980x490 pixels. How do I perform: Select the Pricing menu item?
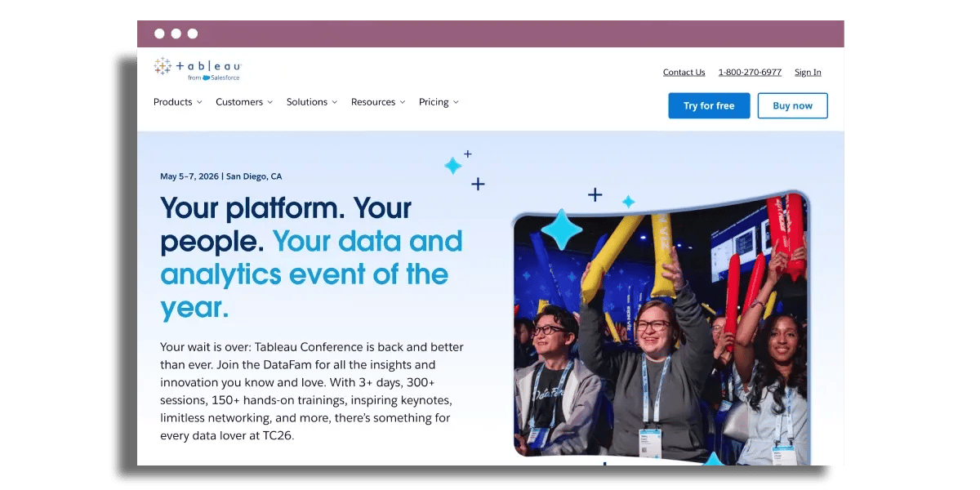click(433, 102)
